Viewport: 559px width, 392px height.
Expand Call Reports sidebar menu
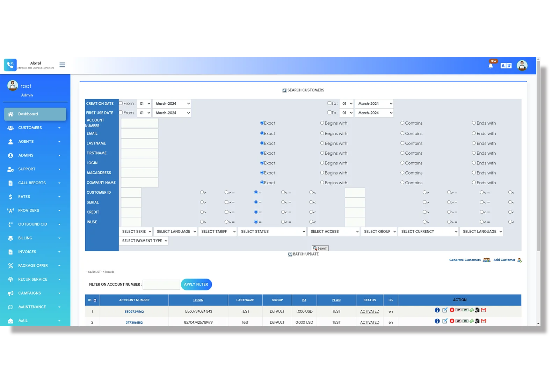click(x=35, y=183)
